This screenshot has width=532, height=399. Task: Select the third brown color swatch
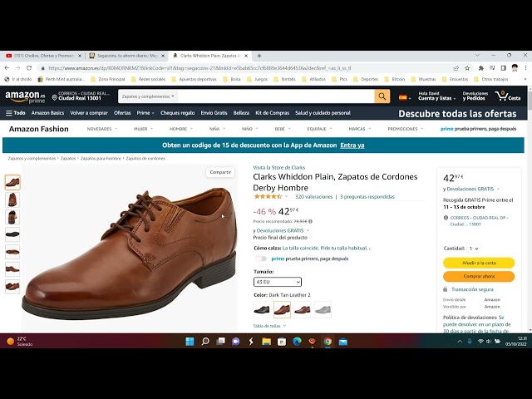(303, 309)
